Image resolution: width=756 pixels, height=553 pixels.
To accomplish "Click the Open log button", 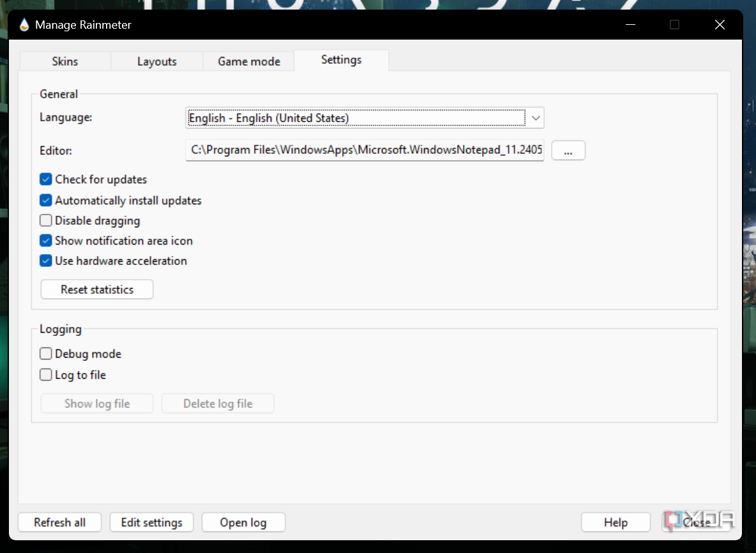I will pos(243,522).
